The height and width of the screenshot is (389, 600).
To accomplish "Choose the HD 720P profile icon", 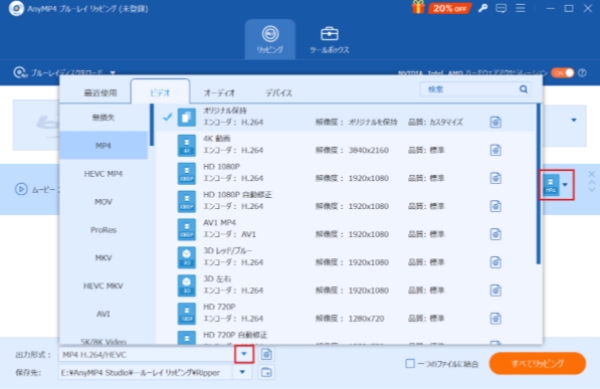I will click(x=186, y=314).
